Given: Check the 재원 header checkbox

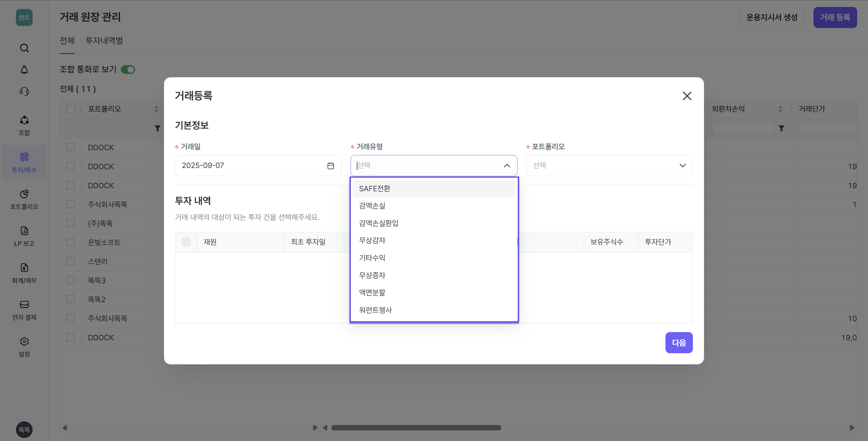Looking at the screenshot, I should click(x=186, y=242).
